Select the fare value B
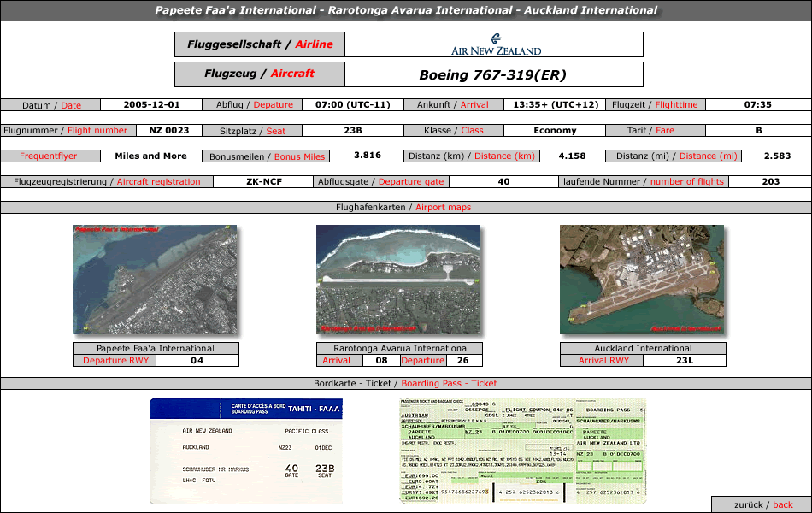812x513 pixels. 758,131
